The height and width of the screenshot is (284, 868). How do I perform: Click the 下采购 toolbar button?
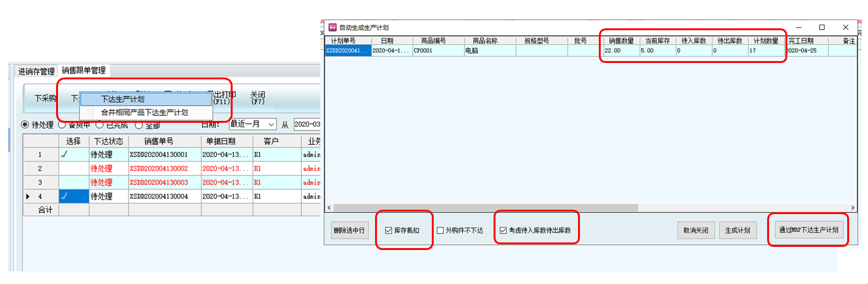click(45, 99)
